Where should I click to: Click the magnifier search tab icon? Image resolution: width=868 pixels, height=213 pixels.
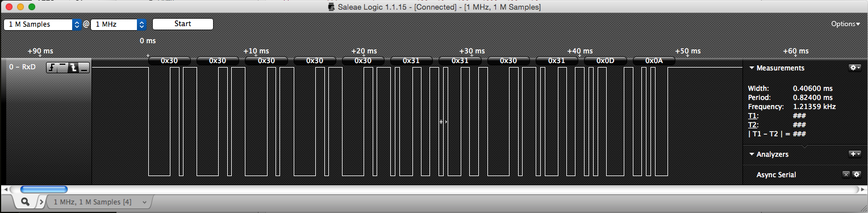(x=25, y=202)
